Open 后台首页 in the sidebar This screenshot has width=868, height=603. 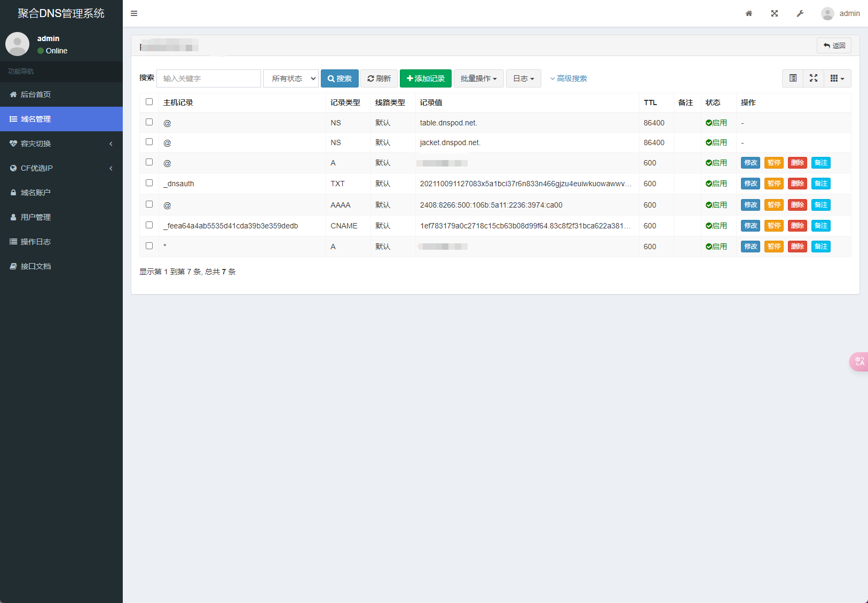click(61, 94)
